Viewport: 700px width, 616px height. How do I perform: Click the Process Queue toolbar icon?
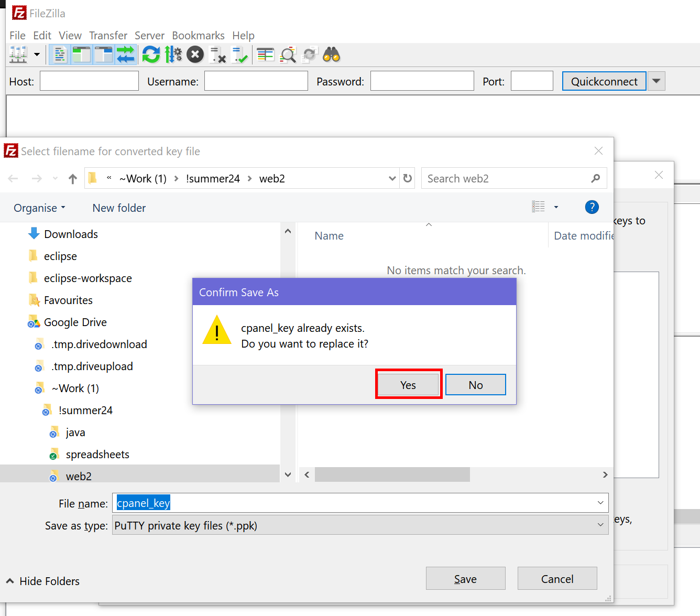coord(173,55)
